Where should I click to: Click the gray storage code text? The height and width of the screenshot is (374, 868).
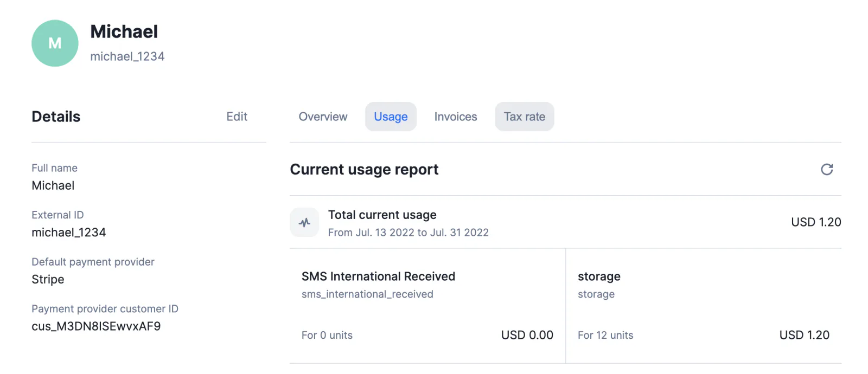click(x=596, y=294)
